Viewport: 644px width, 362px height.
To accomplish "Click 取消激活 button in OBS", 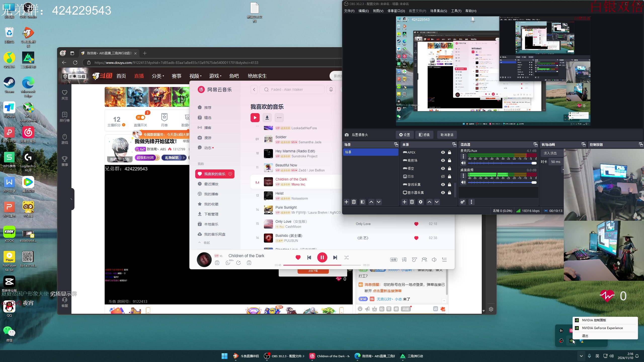I will [447, 135].
